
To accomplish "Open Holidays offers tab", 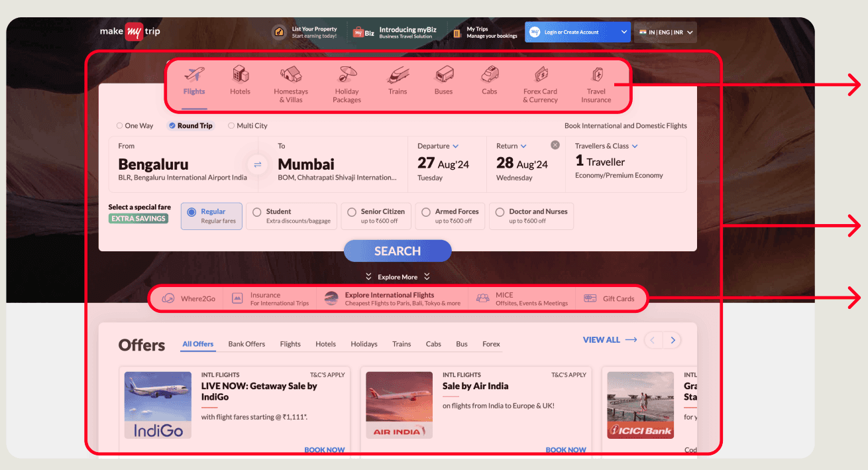I will click(x=364, y=344).
